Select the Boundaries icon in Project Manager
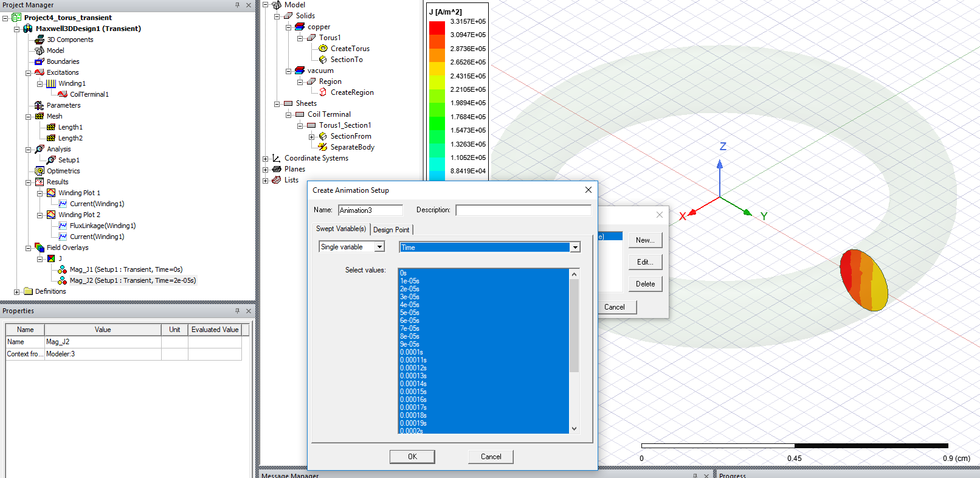 pyautogui.click(x=40, y=61)
